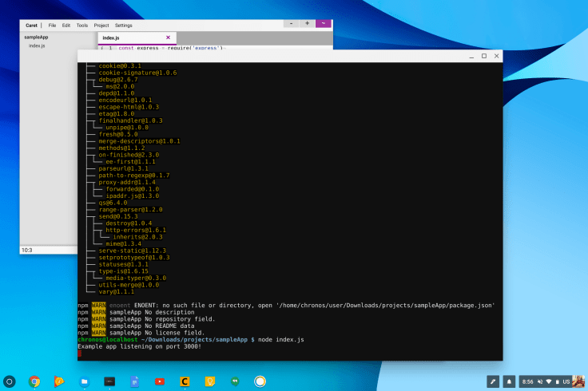Screen dimensions: 588x391
Task: Open Hangouts from the shelf
Action: (234, 381)
